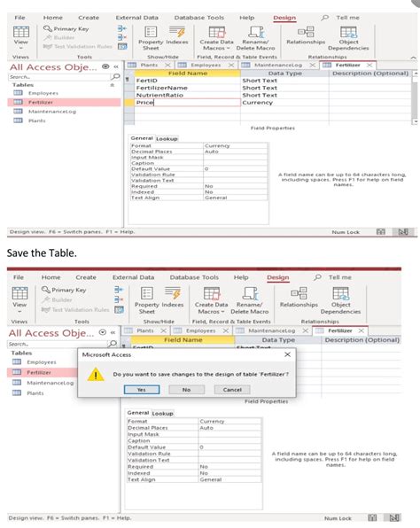Open Create Data Macros in top ribbon

216,38
